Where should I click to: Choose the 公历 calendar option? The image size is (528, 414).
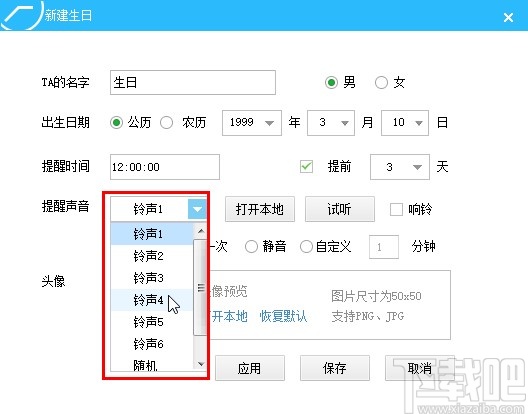click(116, 123)
